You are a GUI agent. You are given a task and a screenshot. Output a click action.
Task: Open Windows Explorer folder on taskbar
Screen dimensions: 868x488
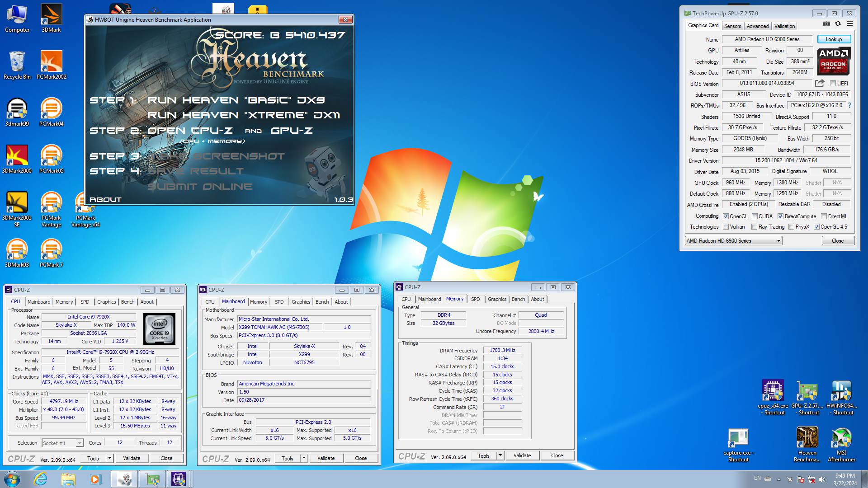[68, 479]
